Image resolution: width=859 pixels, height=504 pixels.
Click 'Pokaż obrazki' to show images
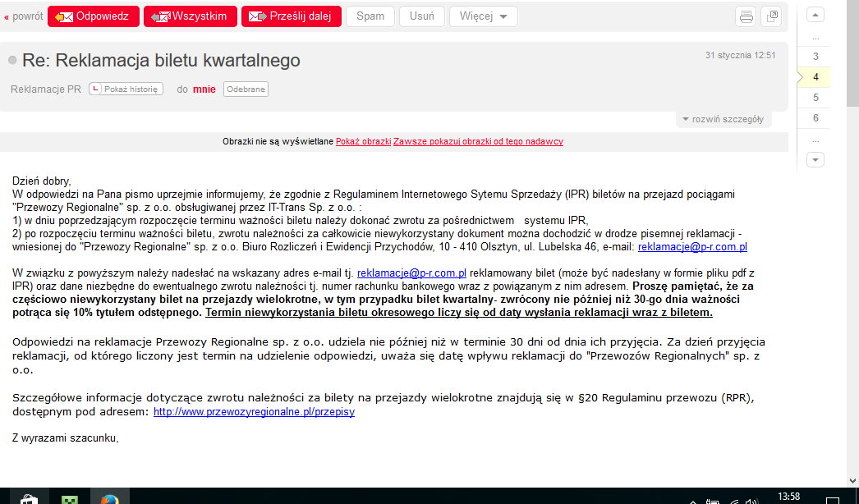click(x=363, y=141)
